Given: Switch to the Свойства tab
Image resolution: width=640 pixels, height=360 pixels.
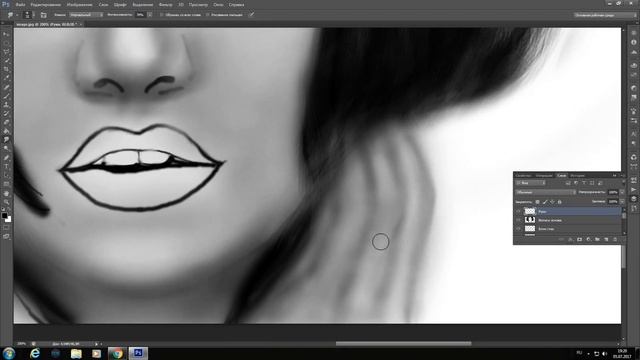Looking at the screenshot, I should (x=523, y=176).
